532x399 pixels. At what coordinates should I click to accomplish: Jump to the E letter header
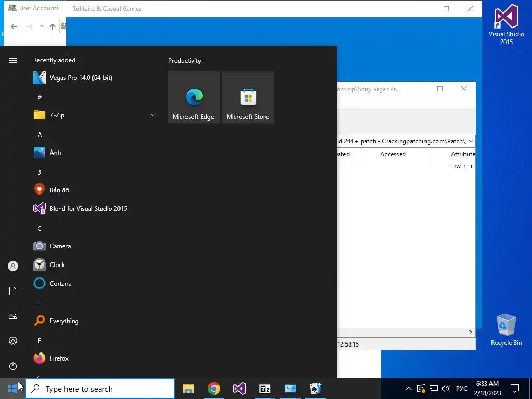coord(39,303)
